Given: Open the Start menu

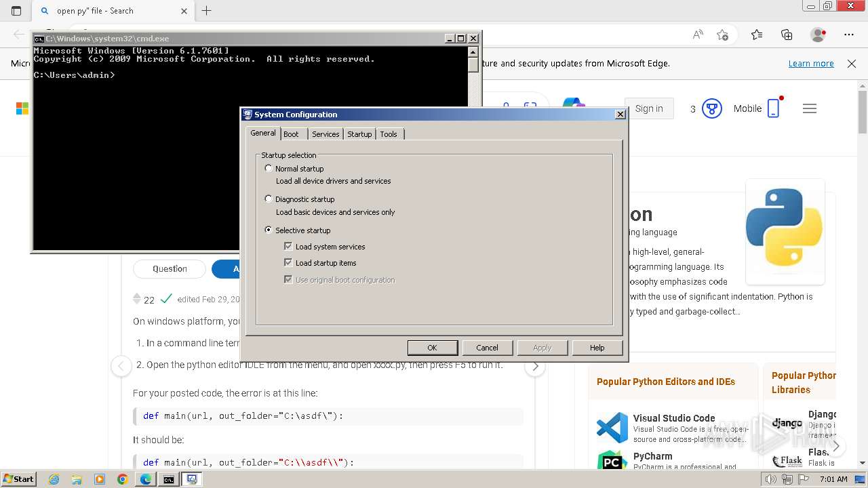Looking at the screenshot, I should (x=19, y=479).
